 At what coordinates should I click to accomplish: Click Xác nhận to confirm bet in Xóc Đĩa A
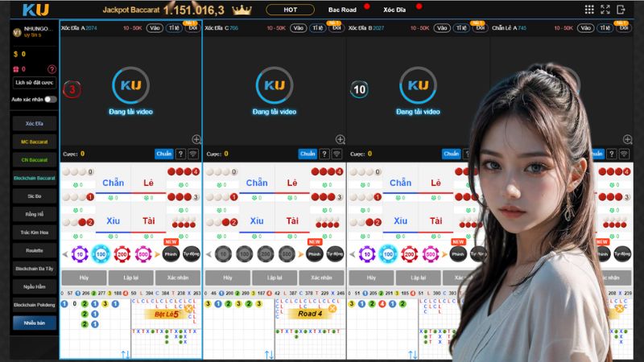click(x=178, y=276)
